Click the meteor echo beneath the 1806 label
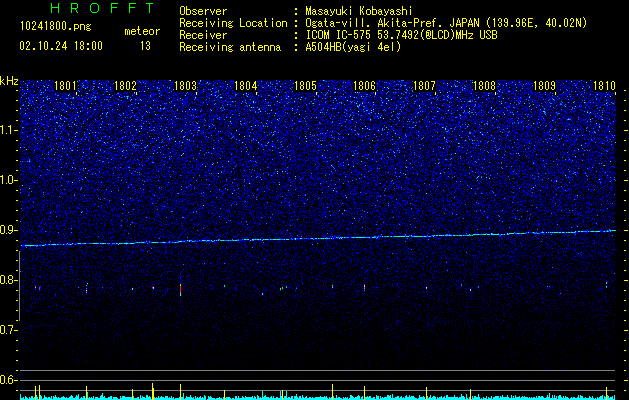Image resolution: width=629 pixels, height=400 pixels. click(x=364, y=287)
